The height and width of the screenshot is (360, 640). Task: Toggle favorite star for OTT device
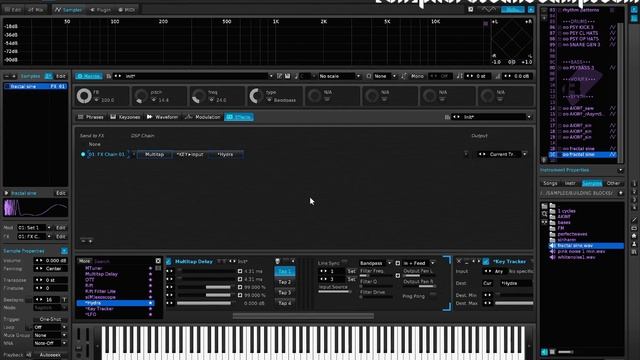point(150,280)
